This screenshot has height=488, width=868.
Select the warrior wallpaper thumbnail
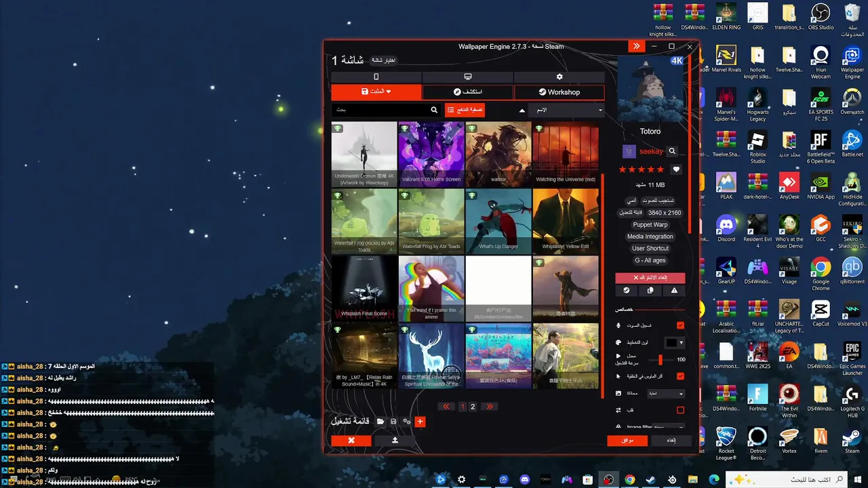[498, 155]
